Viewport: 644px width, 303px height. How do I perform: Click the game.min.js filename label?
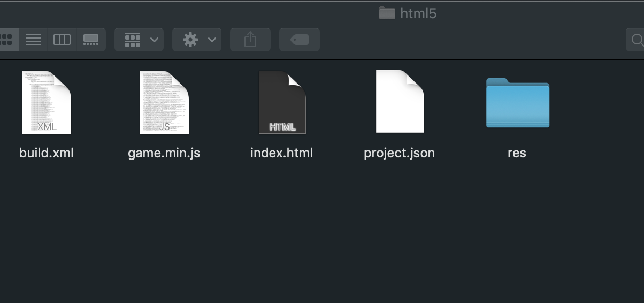[164, 153]
